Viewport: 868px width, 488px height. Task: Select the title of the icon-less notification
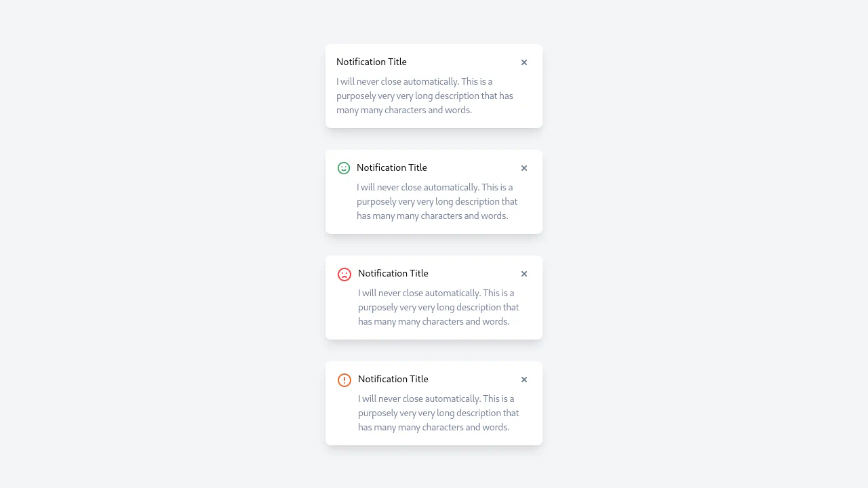click(x=372, y=62)
